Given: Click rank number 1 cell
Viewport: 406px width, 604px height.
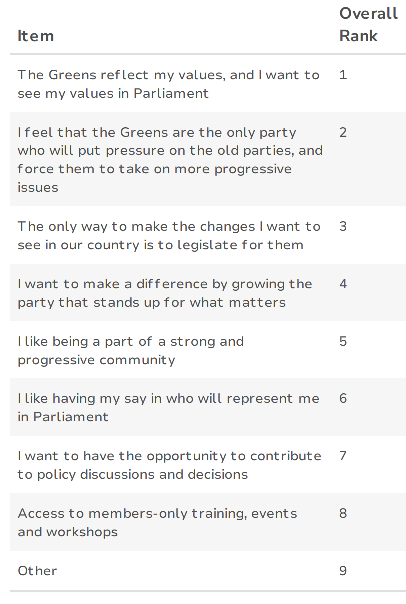Looking at the screenshot, I should click(x=343, y=75).
